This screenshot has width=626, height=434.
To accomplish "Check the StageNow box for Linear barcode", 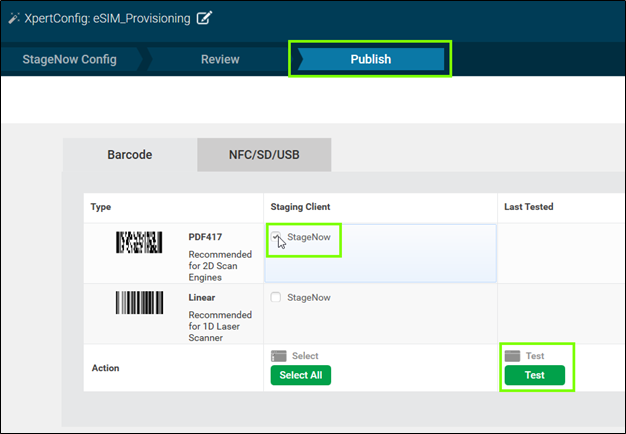I will click(x=277, y=297).
